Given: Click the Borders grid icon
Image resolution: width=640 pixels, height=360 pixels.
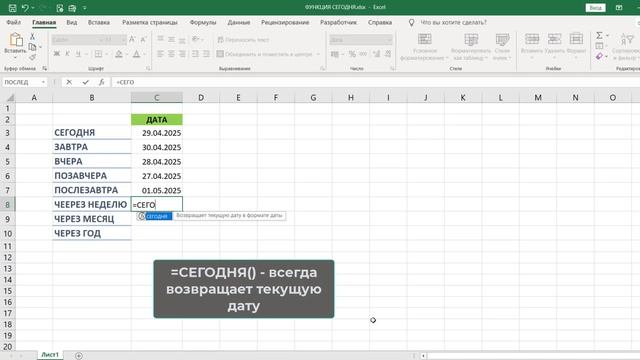Looking at the screenshot, I should 98,54.
